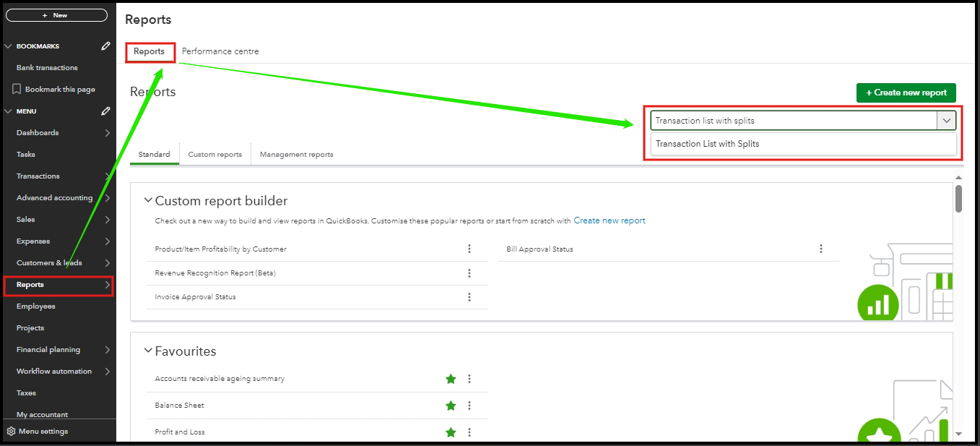Collapse the Custom report builder section
The image size is (980, 446).
148,201
